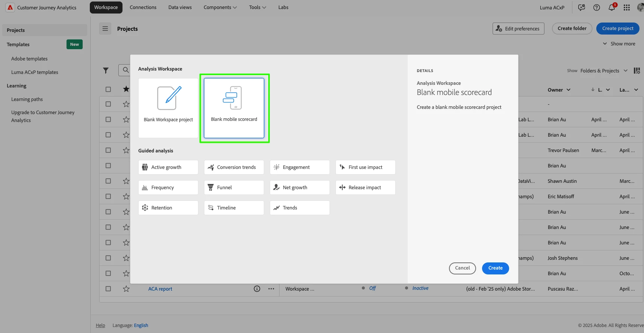Choose Funnel guided analysis

[234, 188]
